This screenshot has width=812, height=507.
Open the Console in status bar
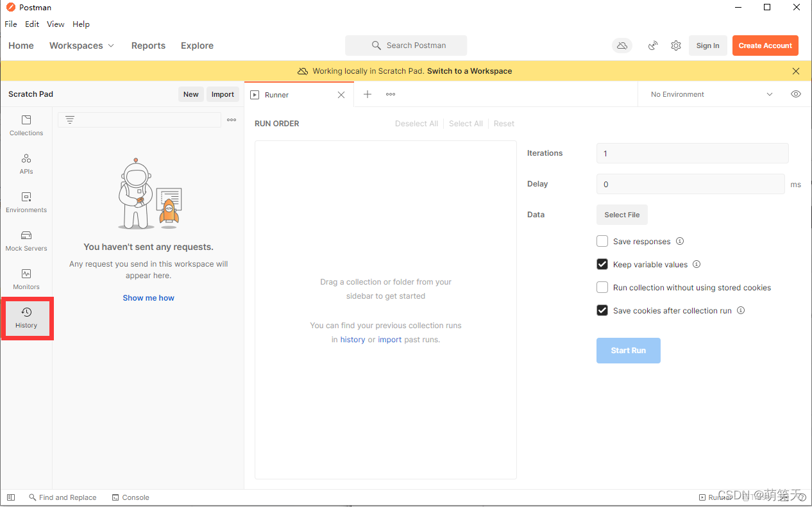coord(130,497)
